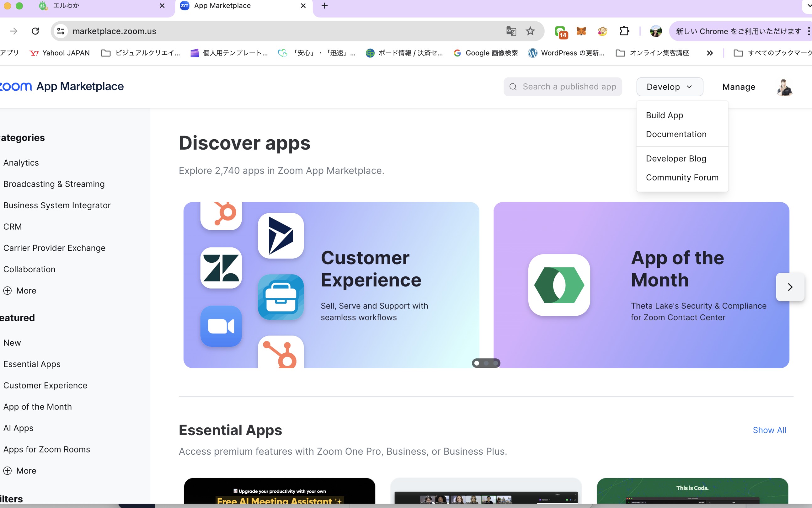Open the MetaMask fox extension
812x508 pixels.
tap(581, 31)
